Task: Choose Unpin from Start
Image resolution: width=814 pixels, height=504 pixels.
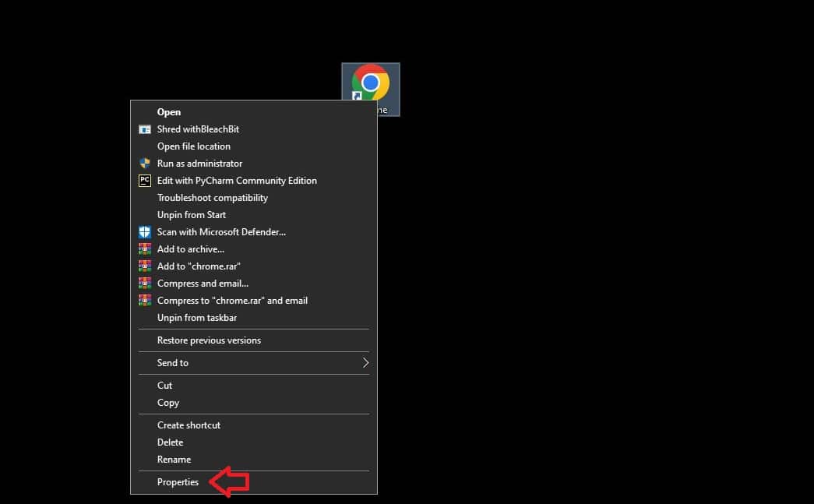Action: coord(192,215)
